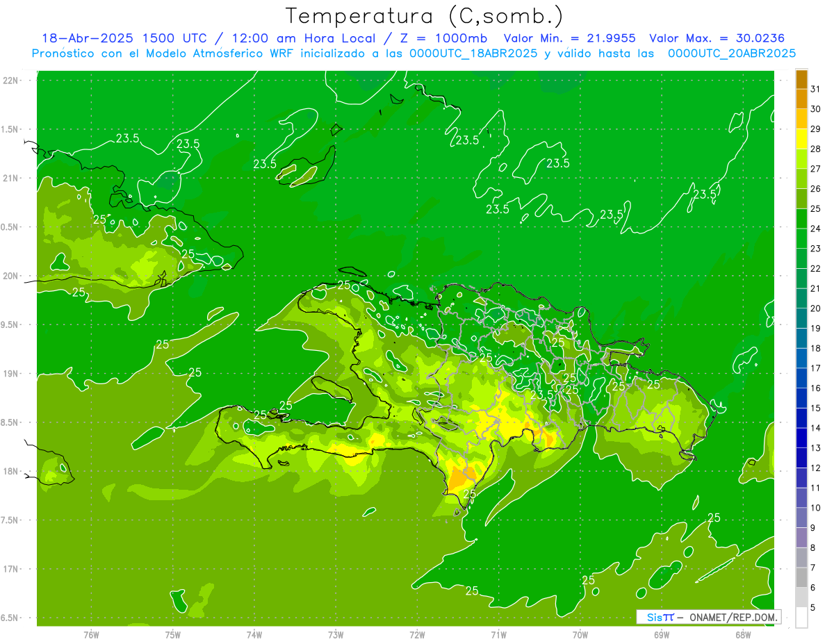Click the '1.5N' latitude axis label
The height and width of the screenshot is (644, 834).
point(10,129)
